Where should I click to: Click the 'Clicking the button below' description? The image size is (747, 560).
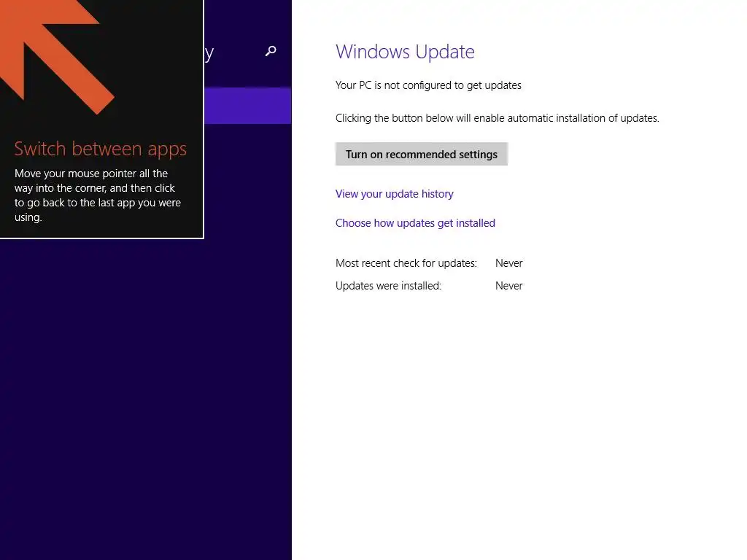(x=497, y=118)
